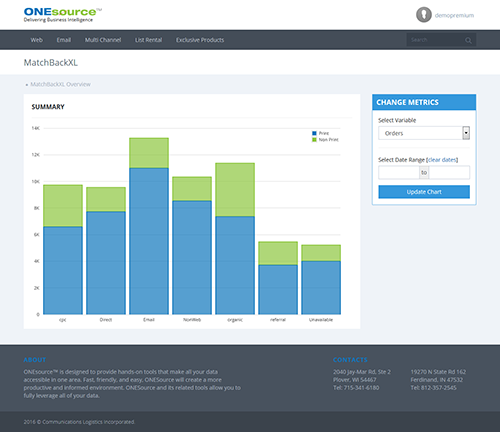Click the blue Print bar for Direct

(106, 263)
